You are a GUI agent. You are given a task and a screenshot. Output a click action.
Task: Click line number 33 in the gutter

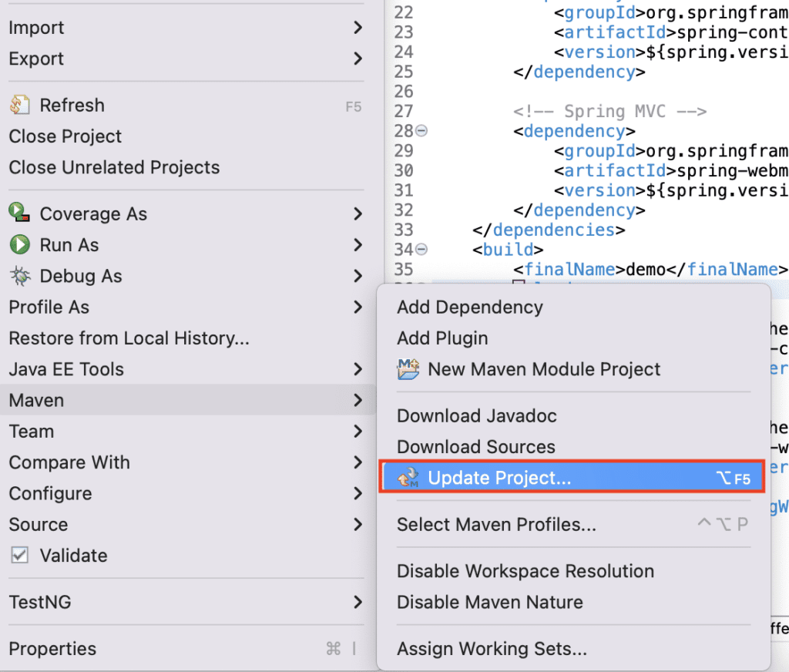pyautogui.click(x=404, y=230)
